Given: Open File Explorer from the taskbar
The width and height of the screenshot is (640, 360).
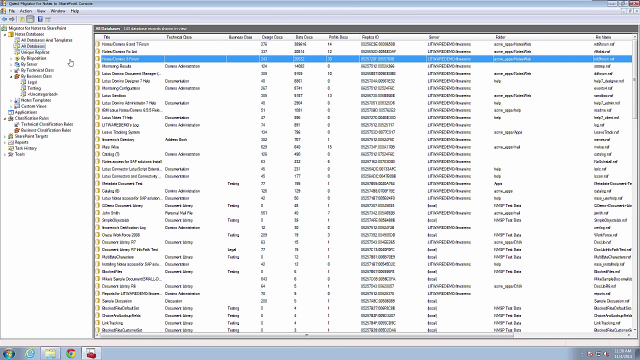Looking at the screenshot, I should click(50, 353).
